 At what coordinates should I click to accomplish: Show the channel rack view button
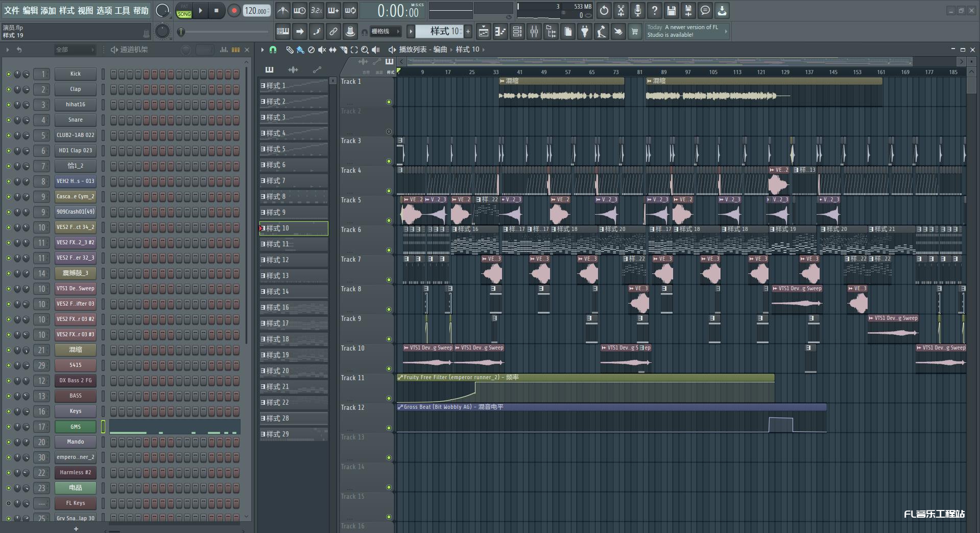[x=517, y=32]
